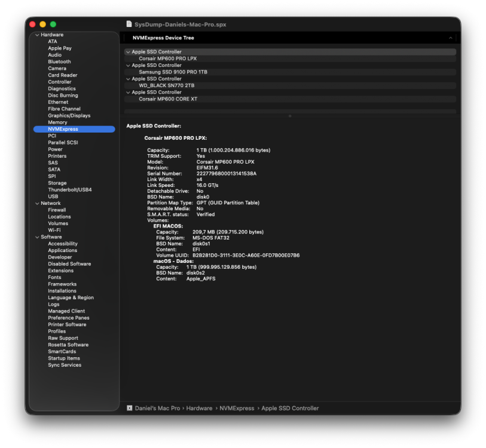Select Storage in the sidebar
Image resolution: width=486 pixels, height=448 pixels.
[57, 183]
